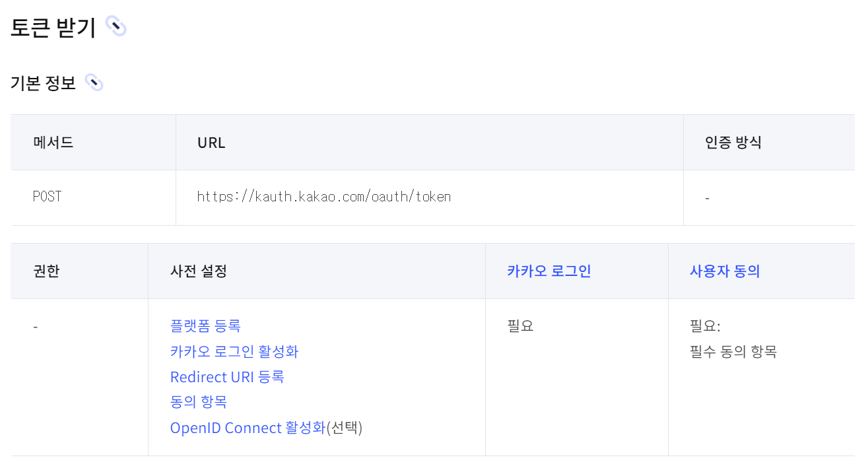Click the POST method cell
This screenshot has height=472, width=868.
click(x=93, y=197)
